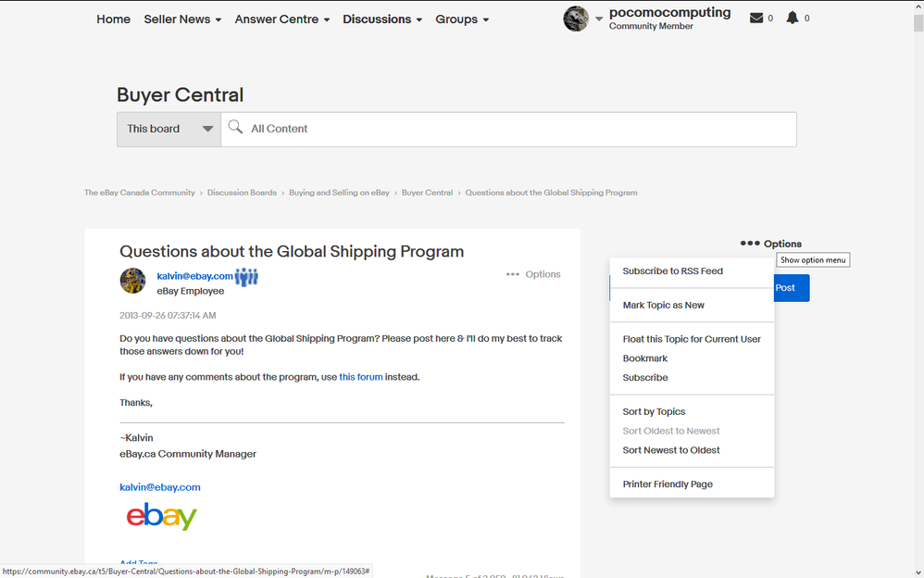Click the Buyer Central heading
Image resolution: width=924 pixels, height=578 pixels.
coord(180,95)
